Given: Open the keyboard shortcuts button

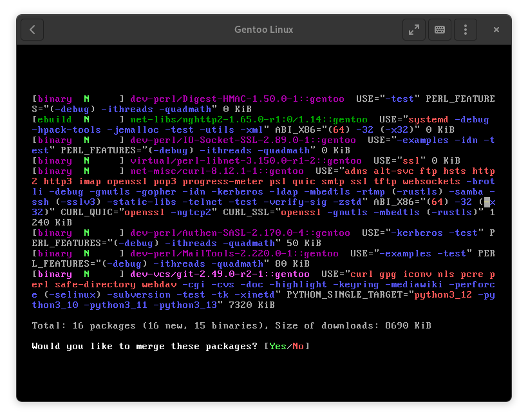Looking at the screenshot, I should (x=439, y=30).
